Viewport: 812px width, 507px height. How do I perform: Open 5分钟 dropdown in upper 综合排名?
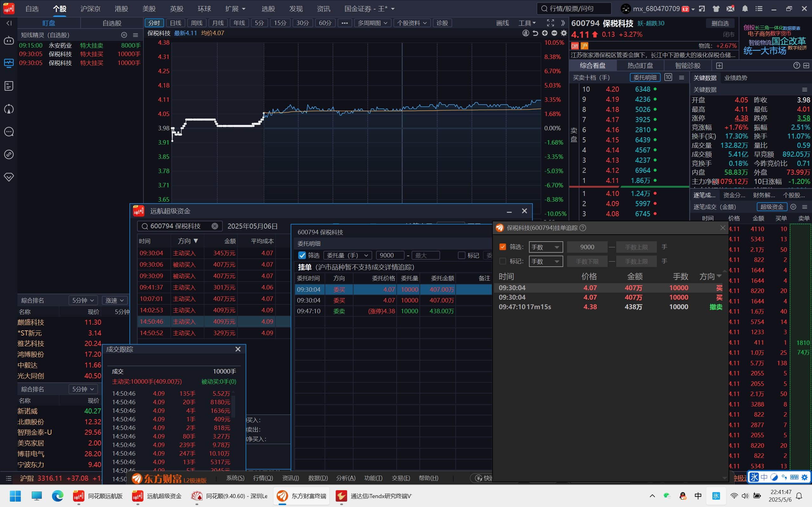point(83,301)
